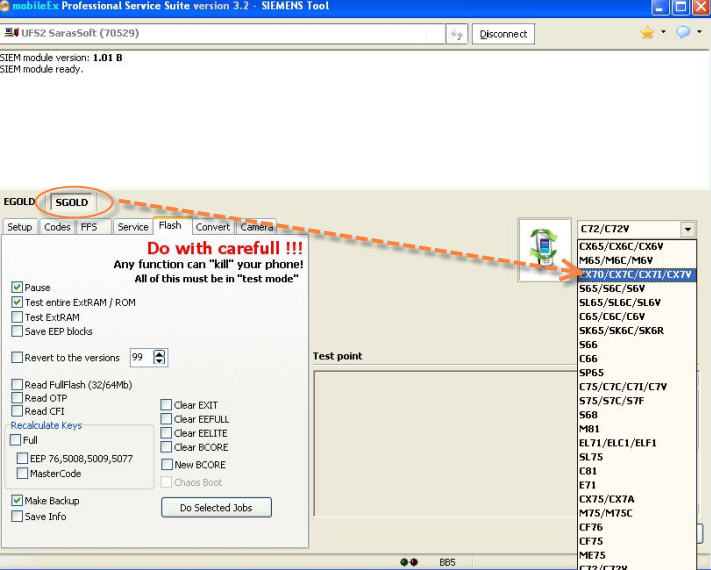This screenshot has width=711, height=570.
Task: Open the Service tab
Action: pos(133,227)
